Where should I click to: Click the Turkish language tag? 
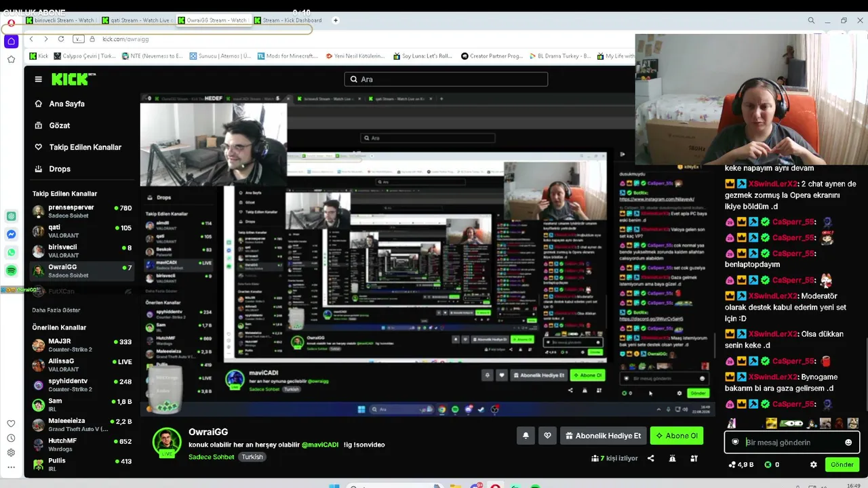click(252, 457)
